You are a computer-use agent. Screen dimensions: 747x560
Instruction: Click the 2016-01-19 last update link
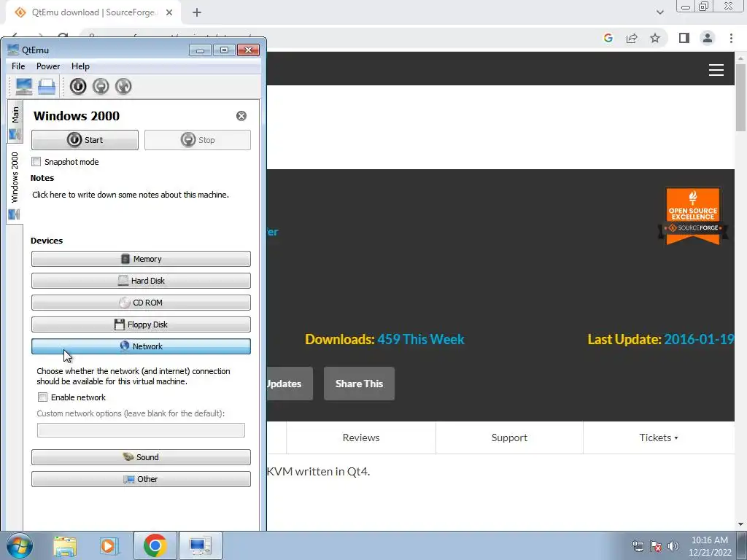(x=699, y=340)
